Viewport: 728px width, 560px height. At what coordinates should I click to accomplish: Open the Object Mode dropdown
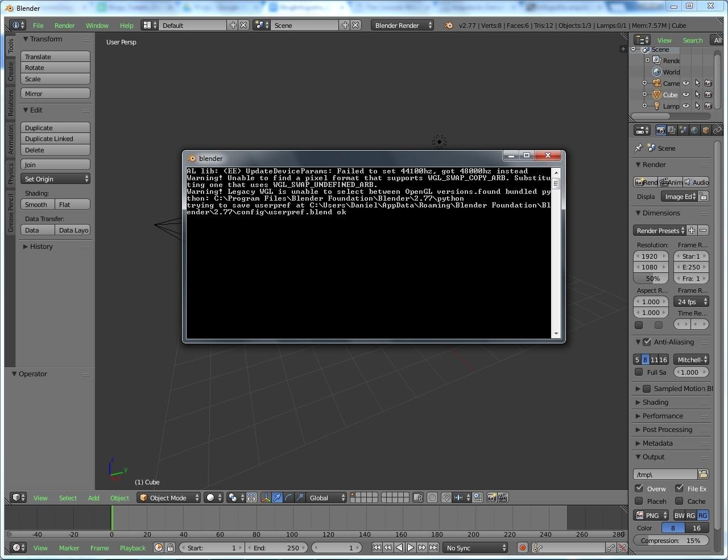pos(168,497)
